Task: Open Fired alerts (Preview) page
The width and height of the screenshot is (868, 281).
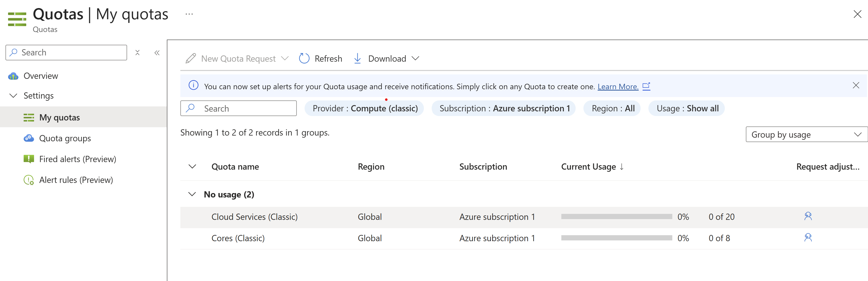Action: 77,159
